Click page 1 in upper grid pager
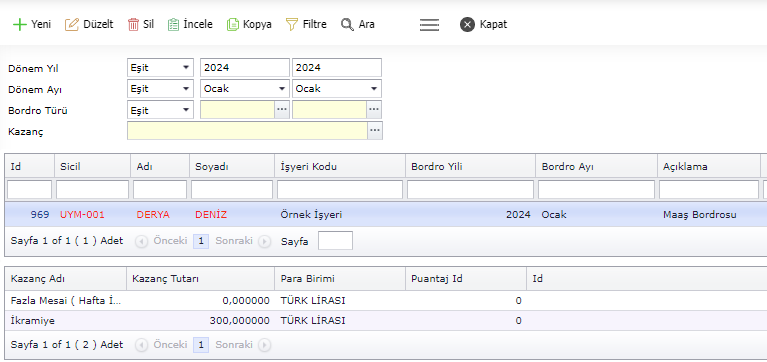Screen dimensions: 767x362 201,241
